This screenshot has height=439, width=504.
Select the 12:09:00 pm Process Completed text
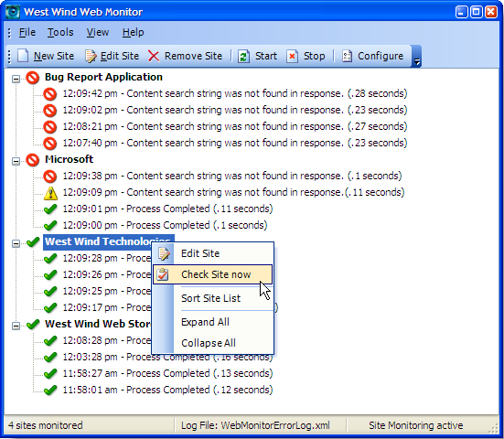165,225
